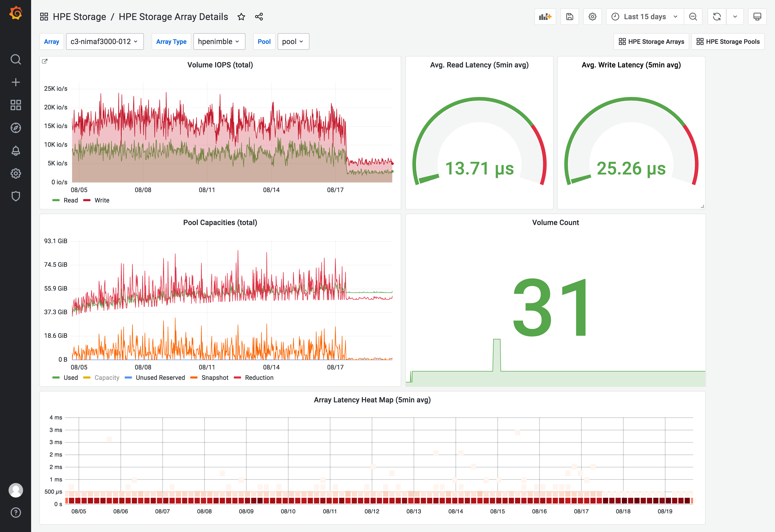Go to HPE Storage Arrays link
This screenshot has height=532, width=775.
tap(651, 42)
